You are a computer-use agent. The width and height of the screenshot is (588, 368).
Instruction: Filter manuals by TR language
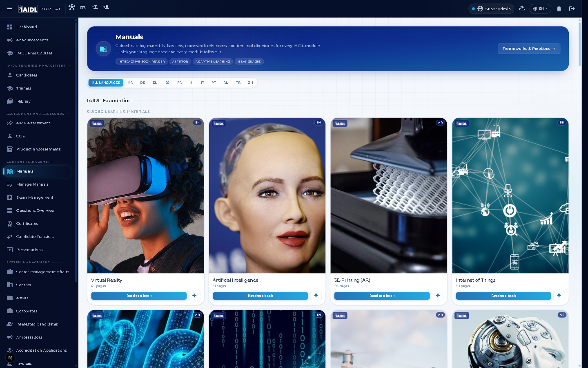pyautogui.click(x=238, y=83)
